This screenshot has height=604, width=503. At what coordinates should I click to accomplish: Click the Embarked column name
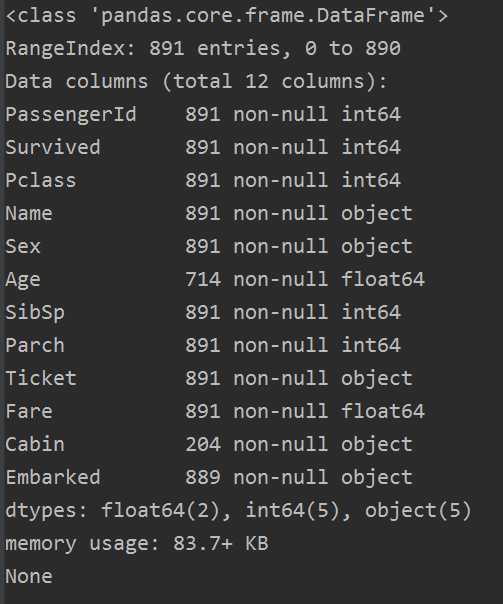pos(53,477)
